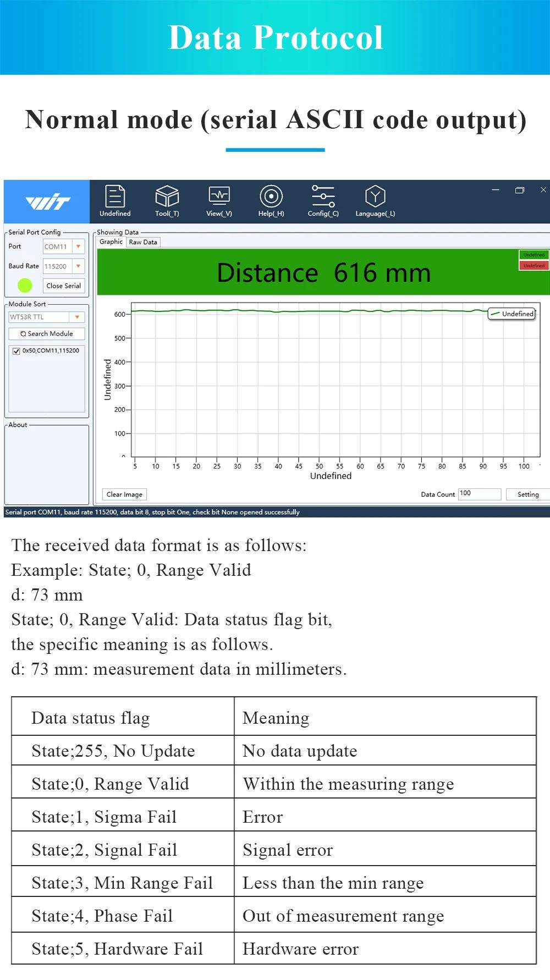Screen dimensions: 550x980
Task: Switch to the Graphic tab
Action: click(x=111, y=242)
